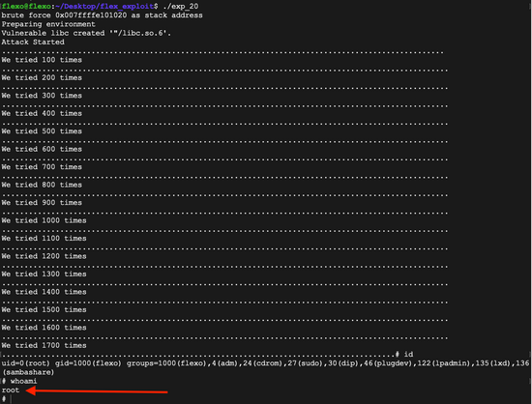
Task: Click the 'root' output of whoami
Action: [x=11, y=390]
